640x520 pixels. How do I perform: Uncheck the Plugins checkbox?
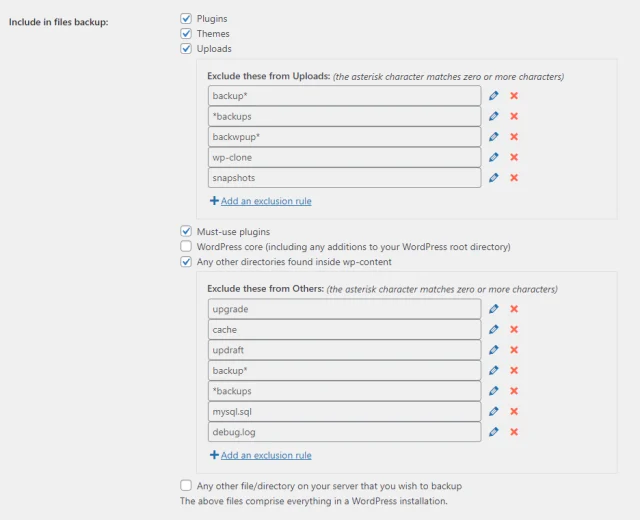(186, 18)
